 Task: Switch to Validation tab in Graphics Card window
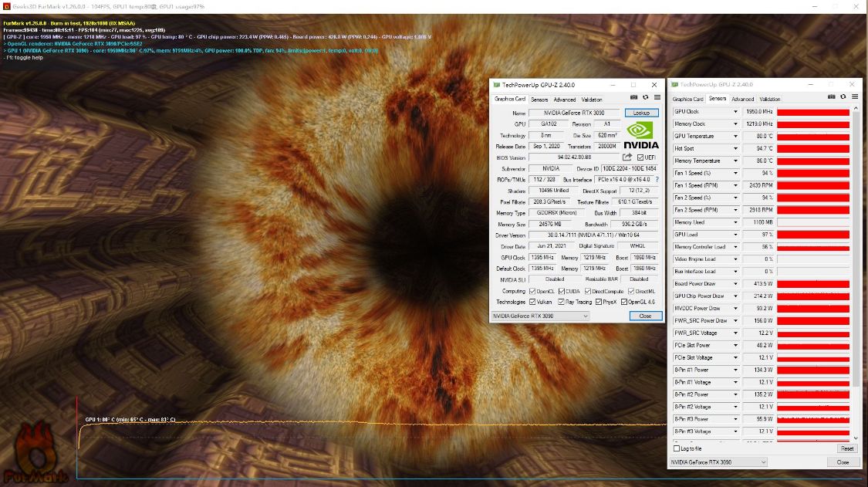(592, 100)
